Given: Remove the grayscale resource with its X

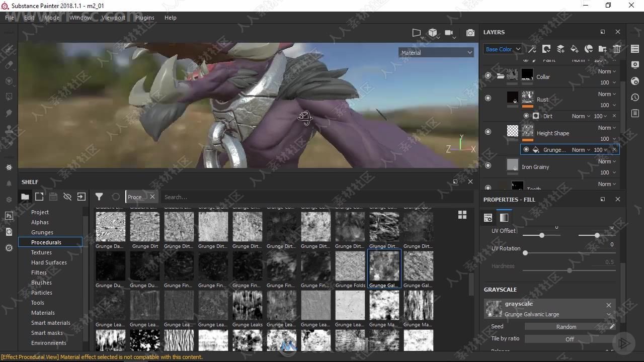Looking at the screenshot, I should click(609, 305).
